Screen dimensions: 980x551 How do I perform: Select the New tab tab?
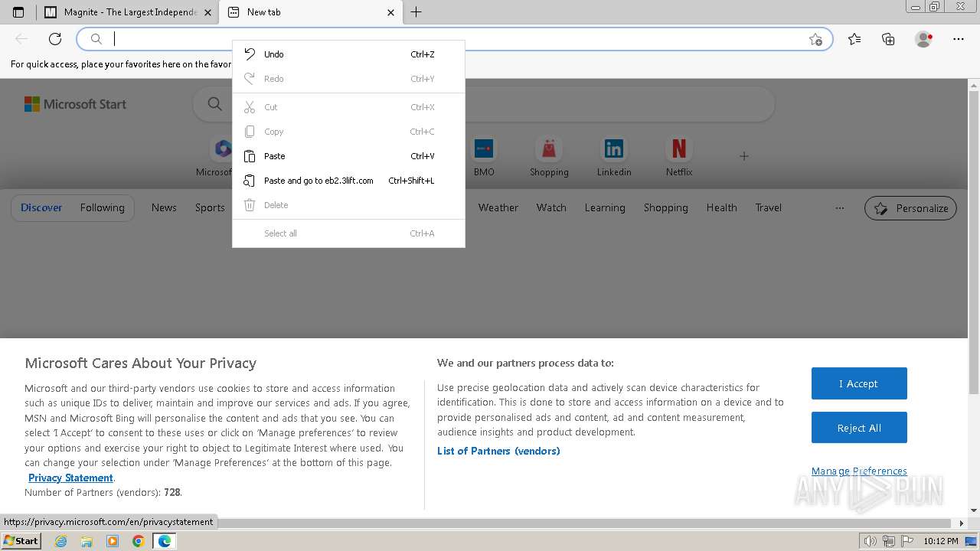coord(311,12)
